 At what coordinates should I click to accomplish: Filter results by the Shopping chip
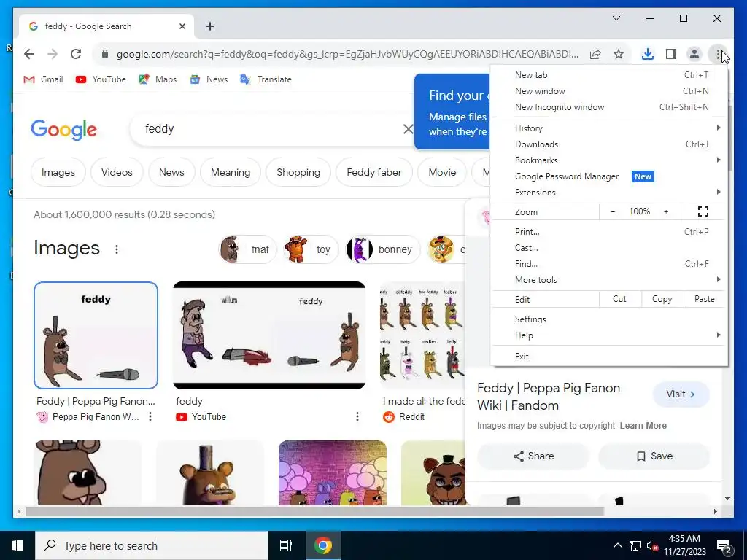pyautogui.click(x=298, y=172)
